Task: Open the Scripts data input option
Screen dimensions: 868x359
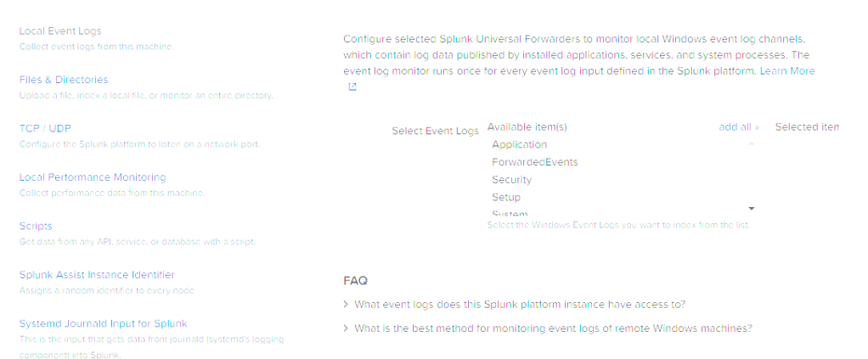Action: point(36,227)
